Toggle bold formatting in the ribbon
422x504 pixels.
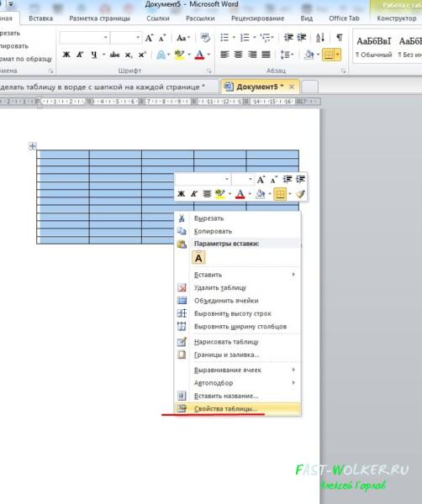tap(66, 55)
